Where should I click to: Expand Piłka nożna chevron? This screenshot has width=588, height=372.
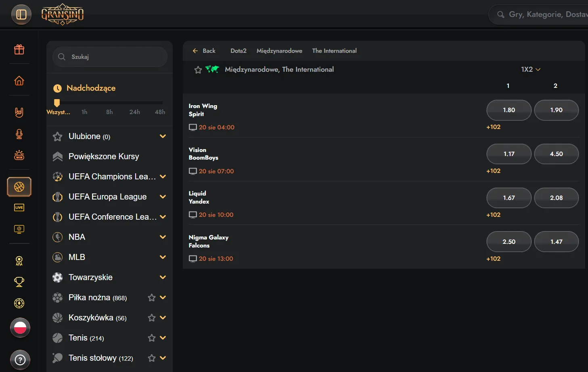tap(163, 297)
